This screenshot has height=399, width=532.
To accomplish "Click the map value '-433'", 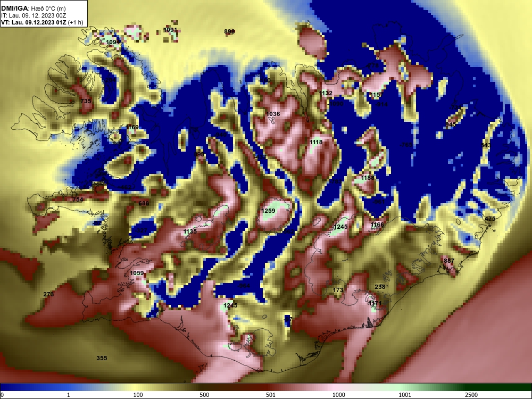I will [x=260, y=157].
